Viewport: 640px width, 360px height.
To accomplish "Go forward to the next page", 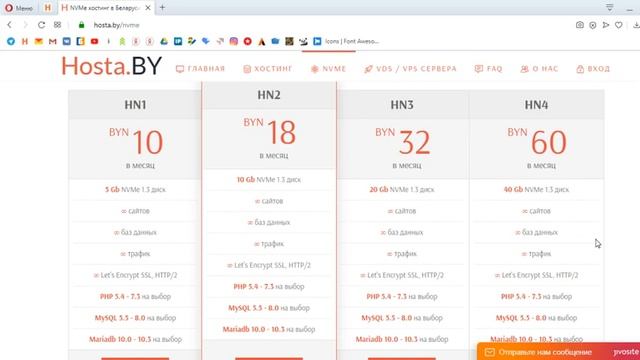I will pyautogui.click(x=25, y=25).
